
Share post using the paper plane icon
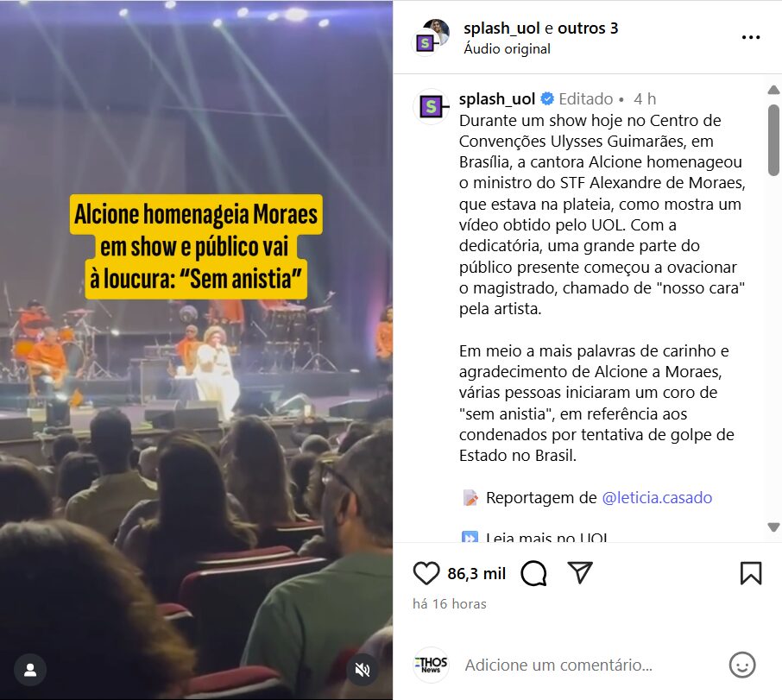580,573
